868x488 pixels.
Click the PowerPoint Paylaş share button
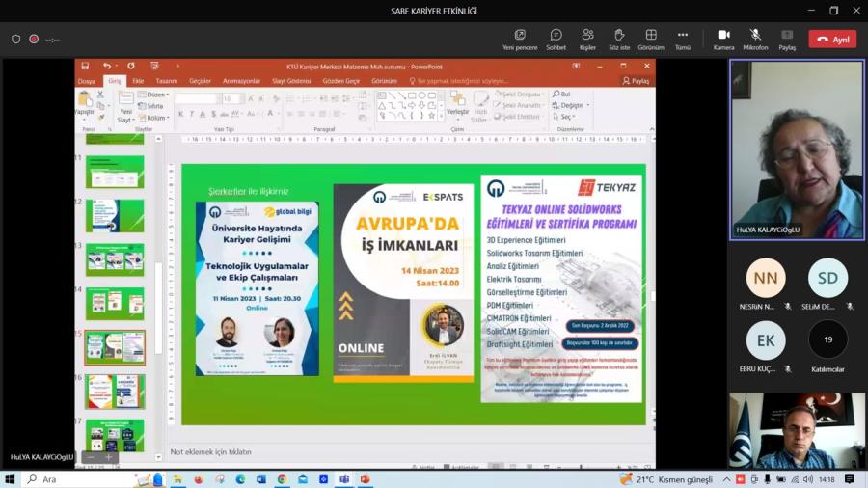pos(636,81)
